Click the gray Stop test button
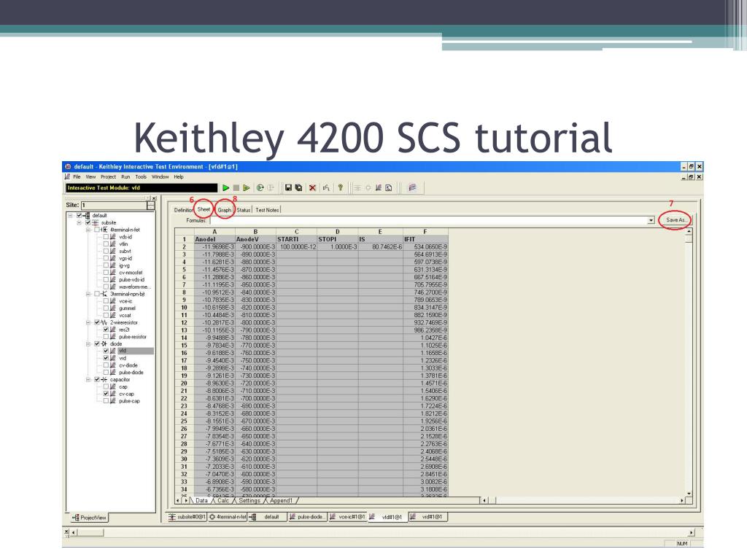The height and width of the screenshot is (560, 747). pos(236,188)
